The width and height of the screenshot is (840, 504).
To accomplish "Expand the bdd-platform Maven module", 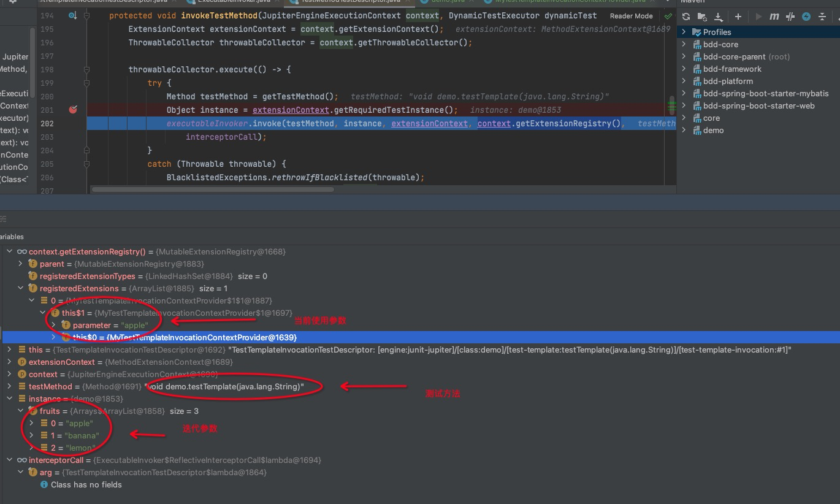I will tap(684, 81).
